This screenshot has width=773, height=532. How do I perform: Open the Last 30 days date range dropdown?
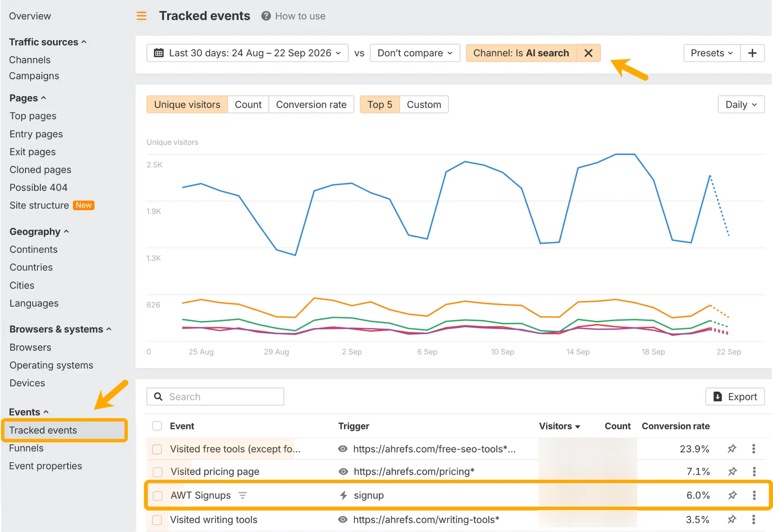[247, 53]
